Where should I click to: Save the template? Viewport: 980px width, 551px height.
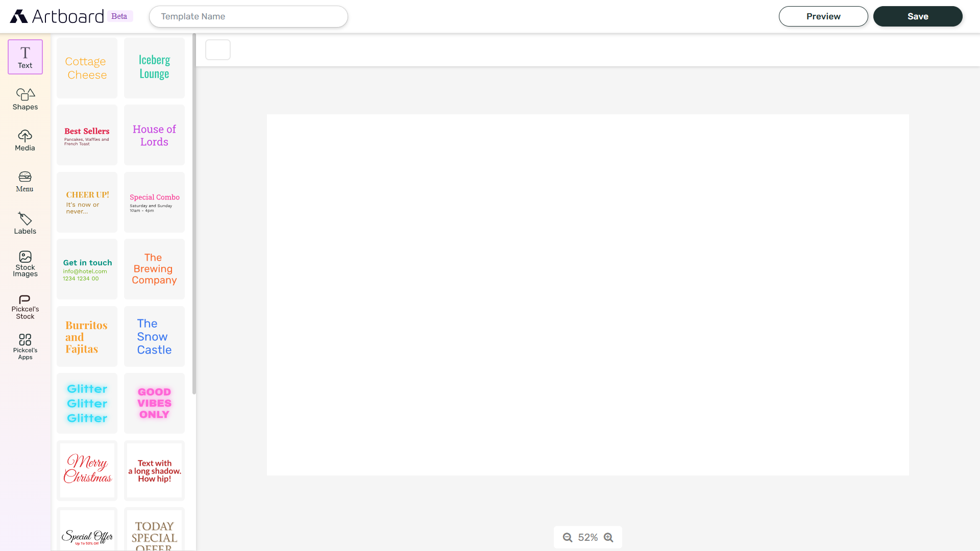pyautogui.click(x=917, y=16)
